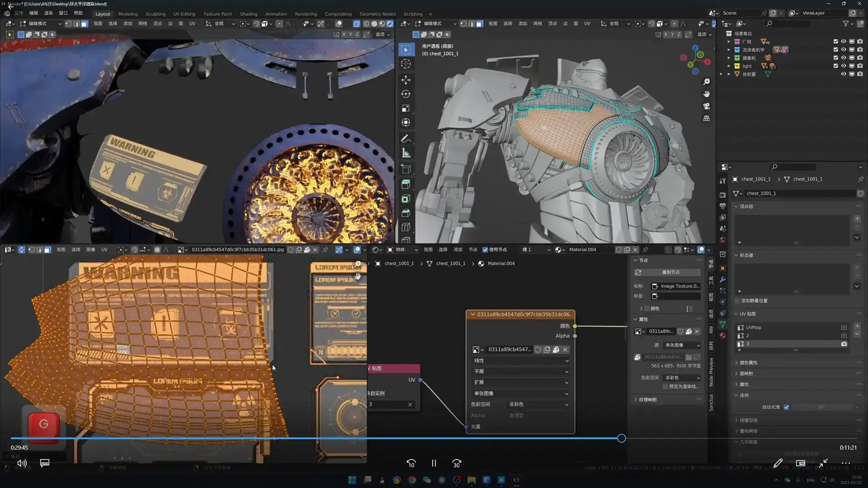Viewport: 868px width, 488px height.
Task: Switch to the Shading workspace tab
Action: (x=248, y=14)
